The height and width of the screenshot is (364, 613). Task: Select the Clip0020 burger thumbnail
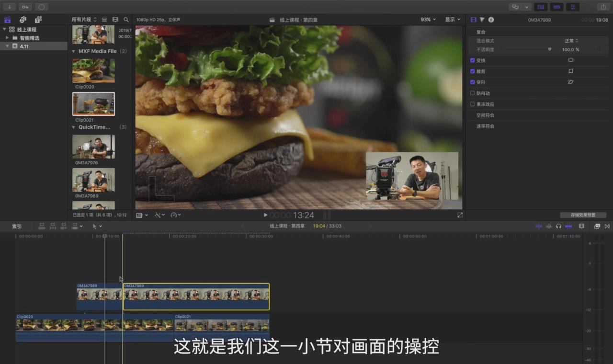coord(93,71)
